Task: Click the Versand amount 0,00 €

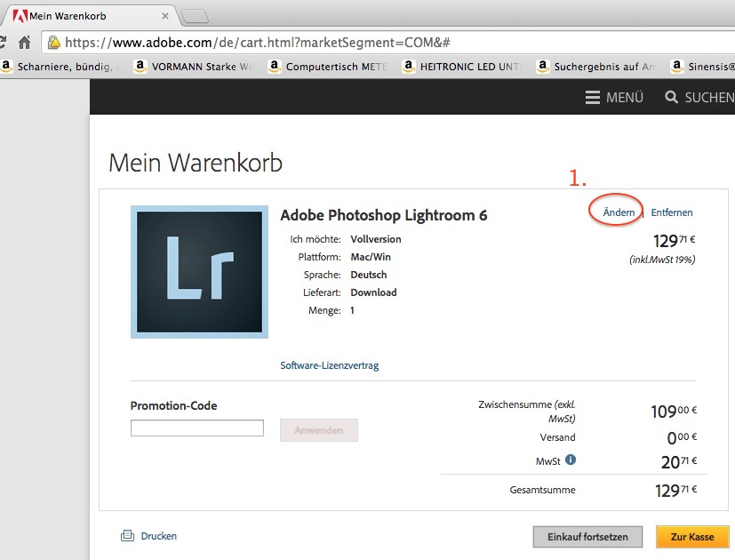Action: pos(682,437)
